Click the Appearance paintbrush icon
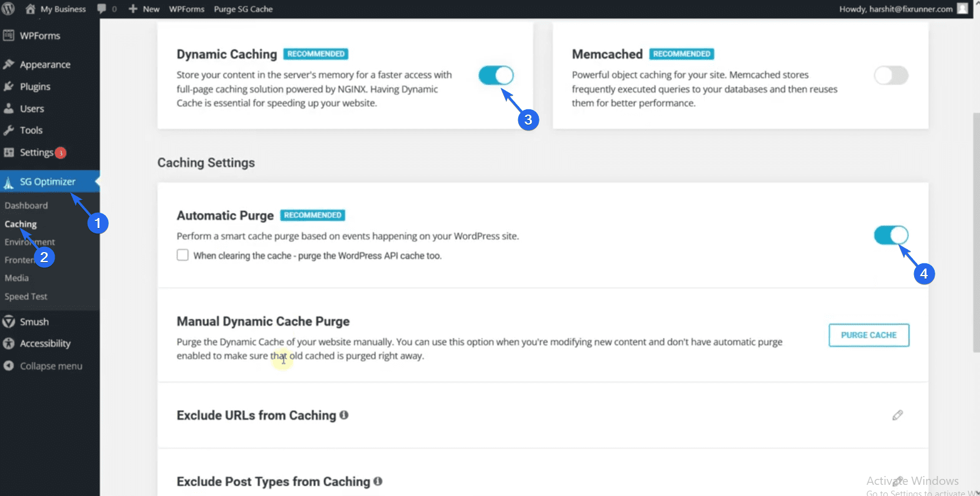Viewport: 980px width, 496px height. pos(9,65)
